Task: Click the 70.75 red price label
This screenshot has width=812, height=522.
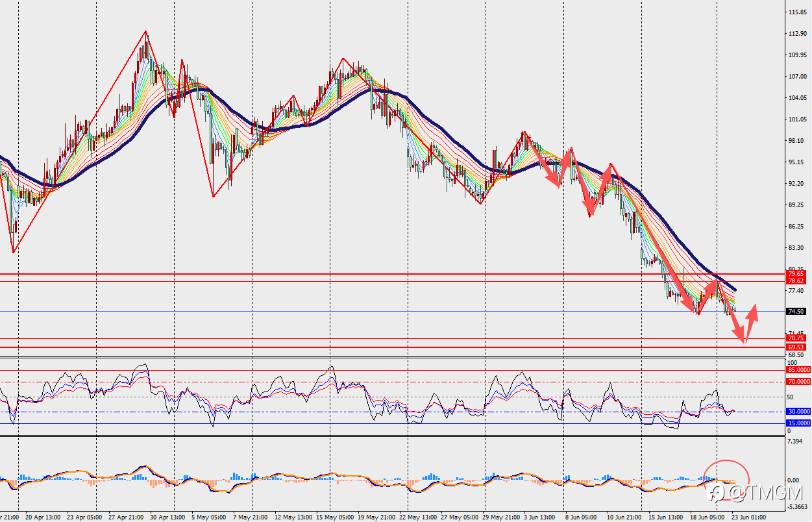Action: click(796, 338)
